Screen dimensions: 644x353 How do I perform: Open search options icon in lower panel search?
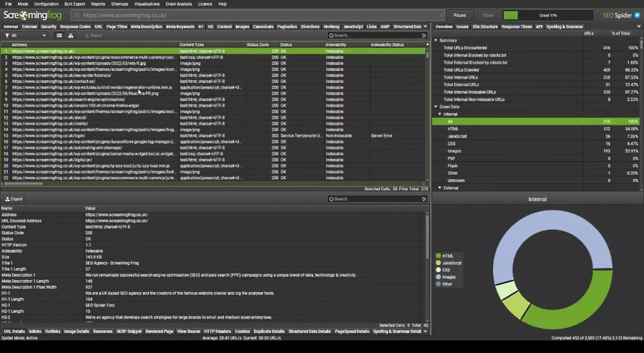click(424, 199)
